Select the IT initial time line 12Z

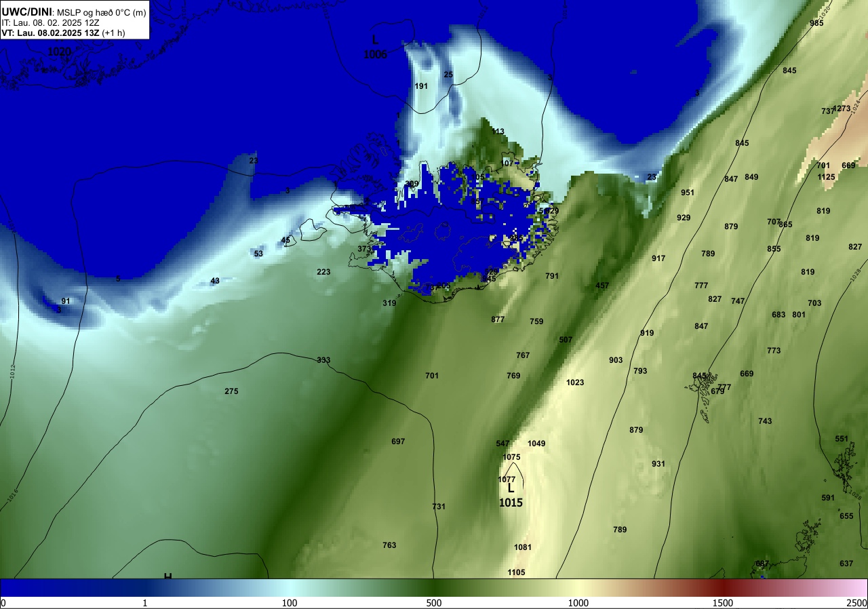pyautogui.click(x=49, y=22)
